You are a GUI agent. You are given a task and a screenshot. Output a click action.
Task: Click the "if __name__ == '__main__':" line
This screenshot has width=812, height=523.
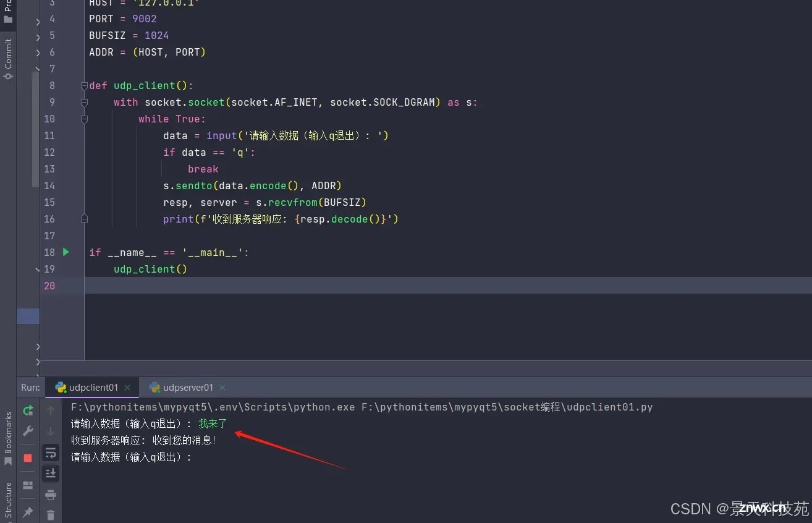(x=169, y=252)
